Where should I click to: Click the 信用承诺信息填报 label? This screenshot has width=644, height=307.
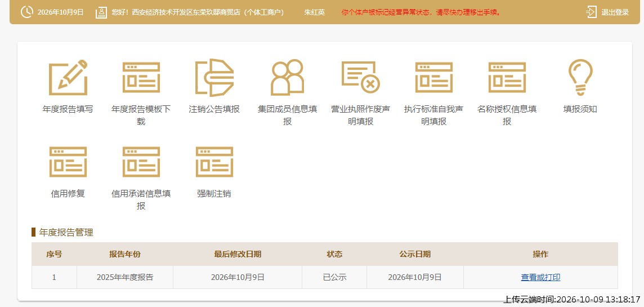(x=141, y=200)
